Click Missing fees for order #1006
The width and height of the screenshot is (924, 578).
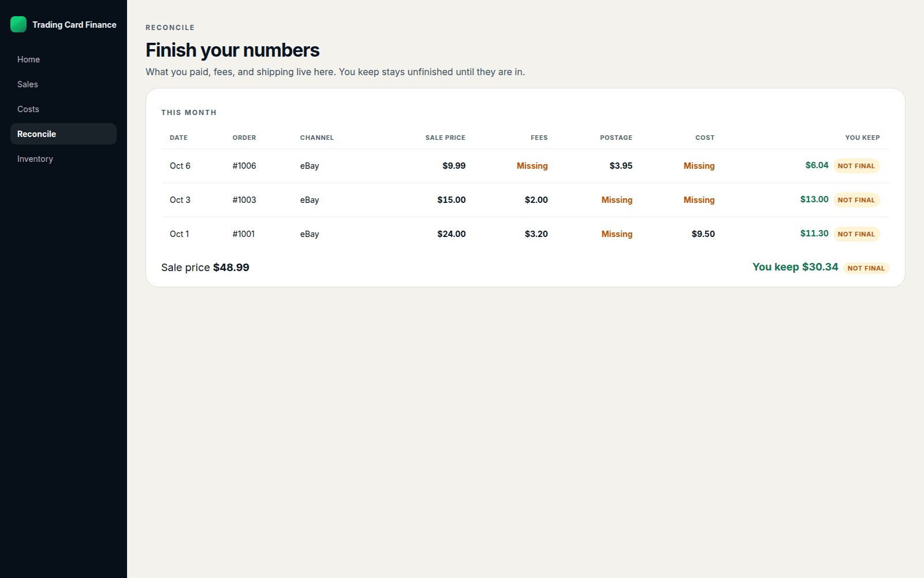point(532,166)
